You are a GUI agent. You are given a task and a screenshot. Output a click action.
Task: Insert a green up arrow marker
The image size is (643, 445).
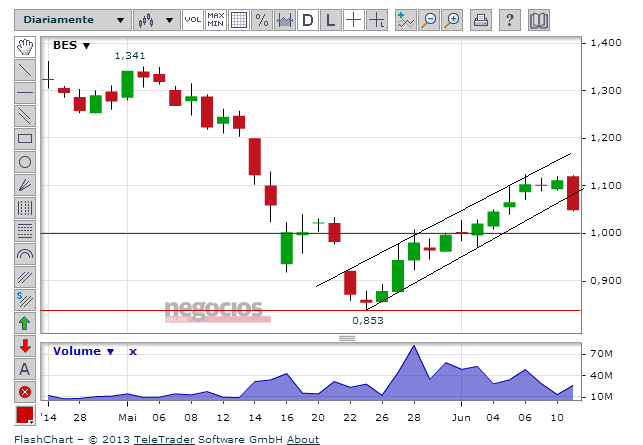coord(25,323)
